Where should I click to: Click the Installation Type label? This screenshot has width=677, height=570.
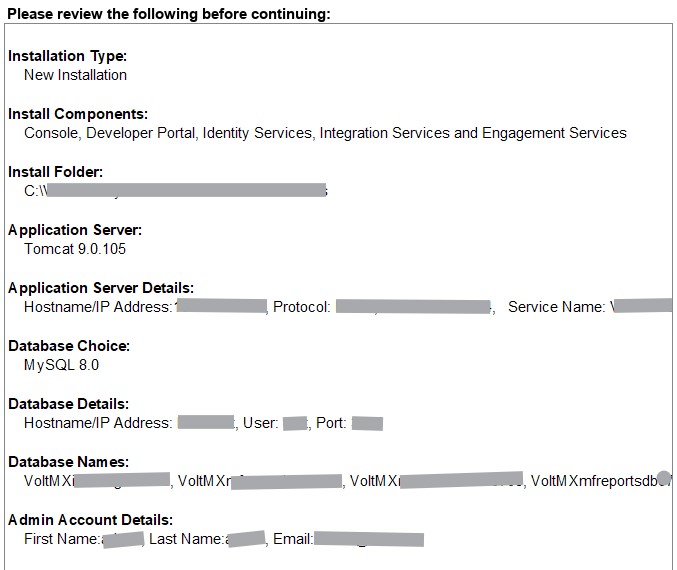click(x=67, y=56)
